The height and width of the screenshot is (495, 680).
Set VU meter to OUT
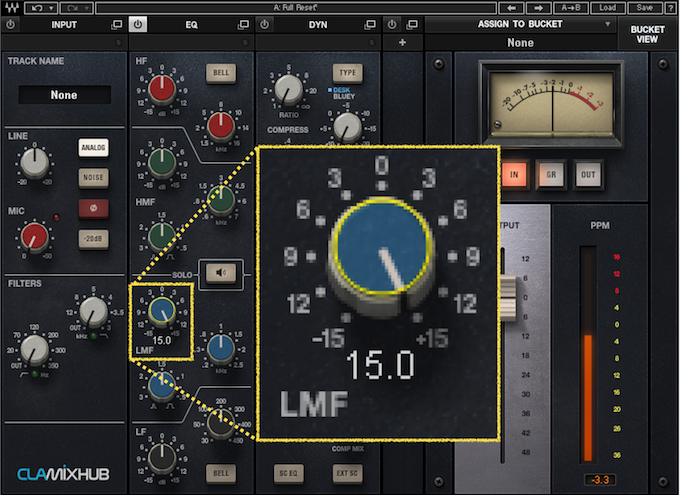pyautogui.click(x=588, y=175)
